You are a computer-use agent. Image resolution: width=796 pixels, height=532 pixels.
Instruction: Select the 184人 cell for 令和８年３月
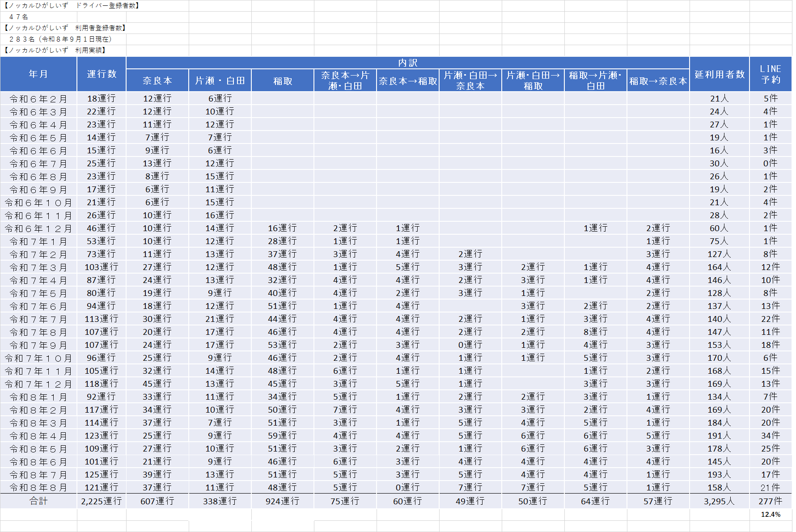(720, 422)
